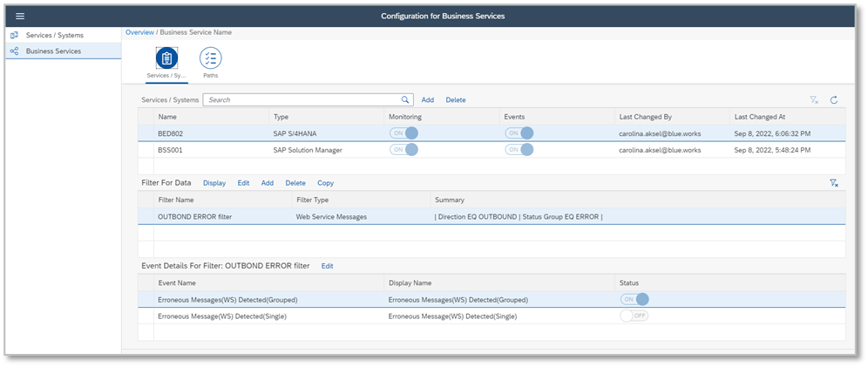Screen dimensions: 868x367
Task: Toggle Events switch for BSS001
Action: pyautogui.click(x=519, y=149)
